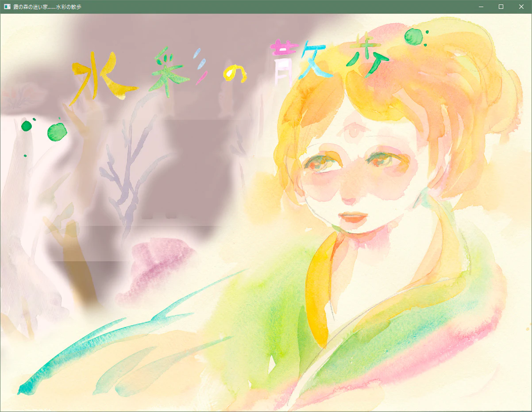532x412 pixels.
Task: Close the 水彩の散歩 window
Action: [x=521, y=7]
